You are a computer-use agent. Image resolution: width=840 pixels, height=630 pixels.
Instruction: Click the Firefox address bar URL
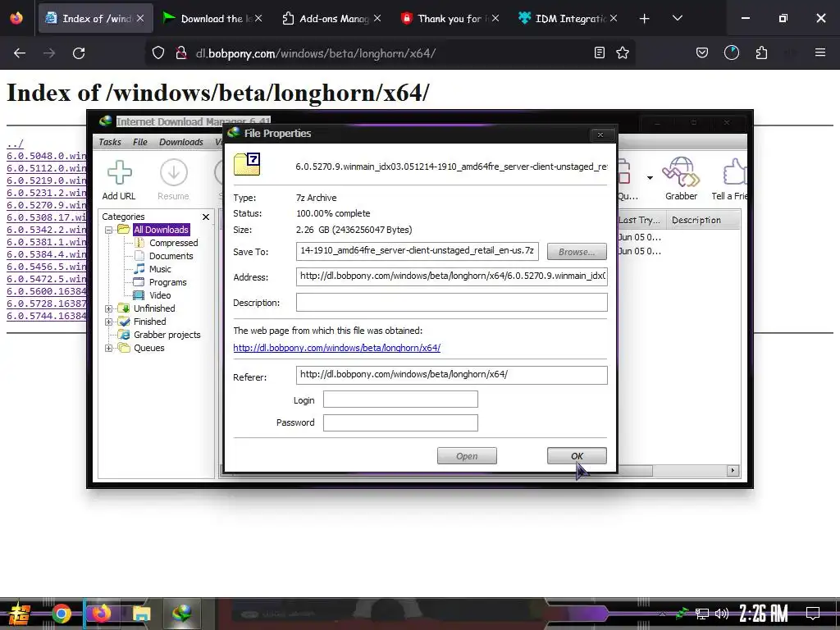pos(316,53)
